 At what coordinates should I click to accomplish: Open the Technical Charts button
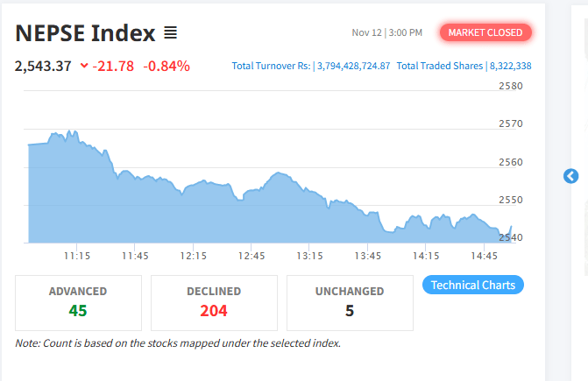473,285
